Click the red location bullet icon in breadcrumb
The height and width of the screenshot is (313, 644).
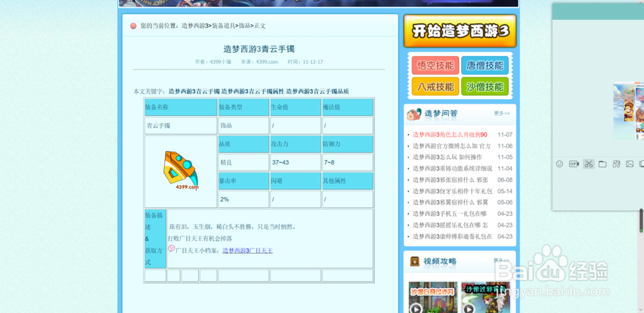pos(133,26)
